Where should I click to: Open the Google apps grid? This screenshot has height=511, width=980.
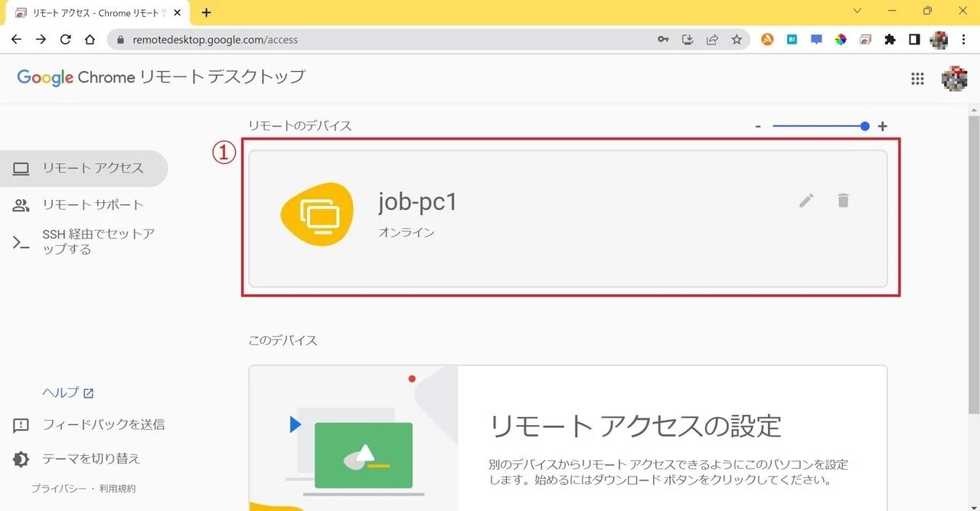pos(917,78)
